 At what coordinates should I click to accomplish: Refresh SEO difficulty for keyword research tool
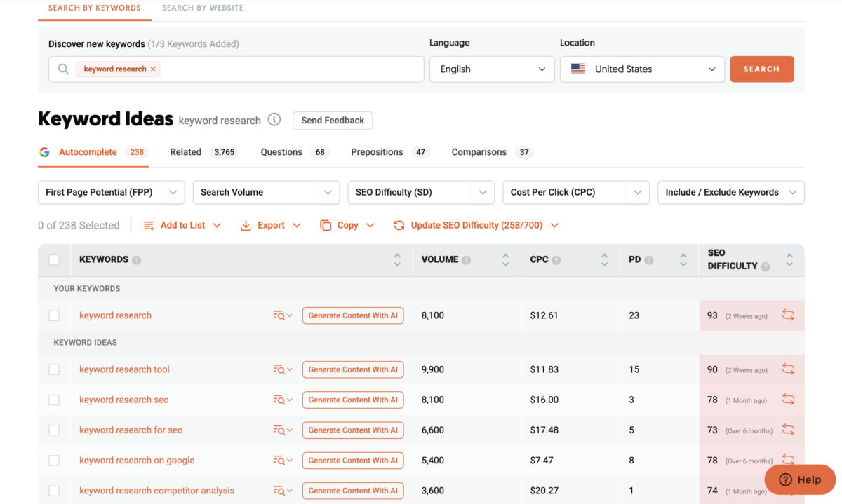pos(788,369)
